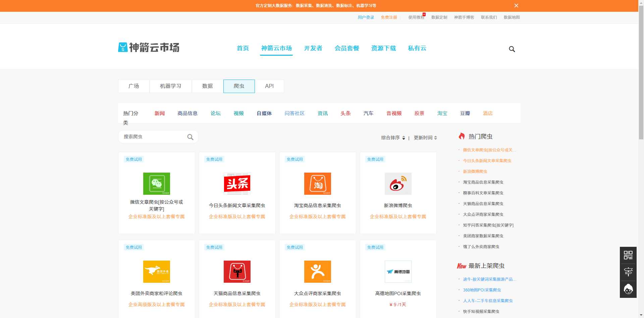Open 私有云 in main navigation
Image resolution: width=644 pixels, height=318 pixels.
tap(417, 48)
